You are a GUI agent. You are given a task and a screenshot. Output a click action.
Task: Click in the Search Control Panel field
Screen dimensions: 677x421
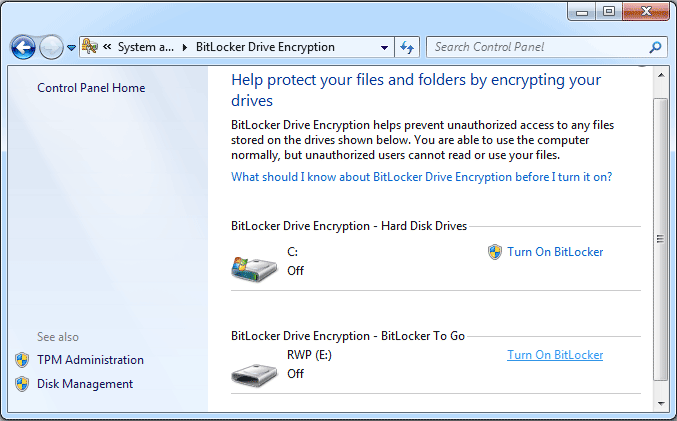click(x=538, y=47)
